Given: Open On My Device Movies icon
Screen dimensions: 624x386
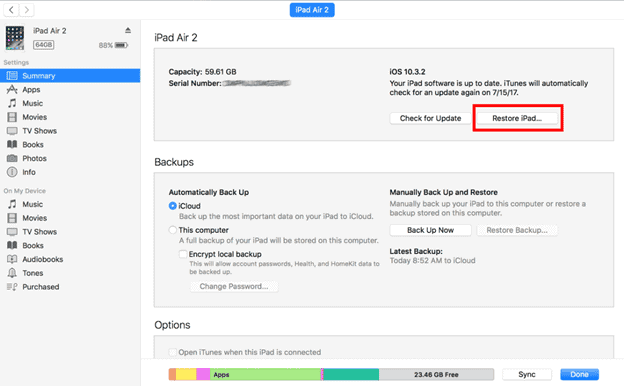Looking at the screenshot, I should tap(12, 218).
